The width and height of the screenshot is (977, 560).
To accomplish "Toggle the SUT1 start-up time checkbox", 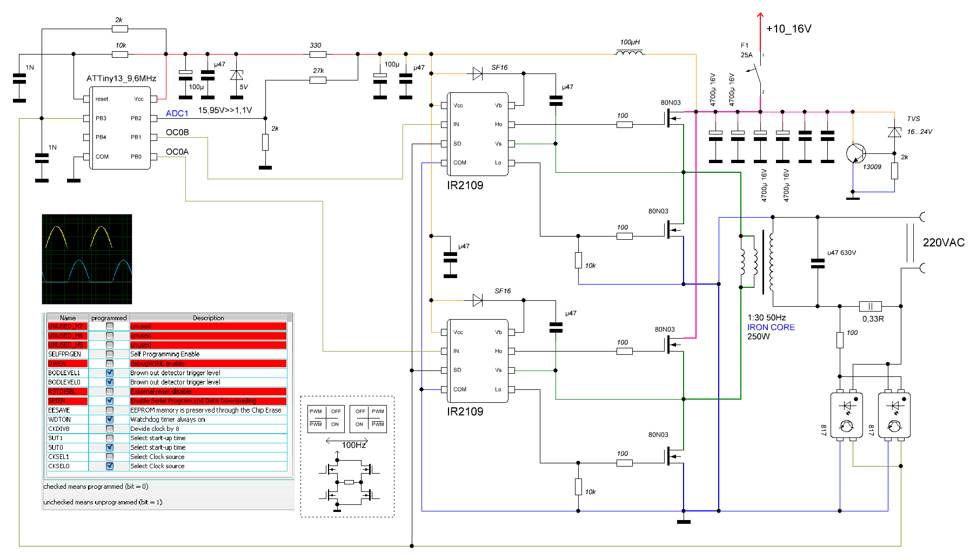I will [110, 438].
